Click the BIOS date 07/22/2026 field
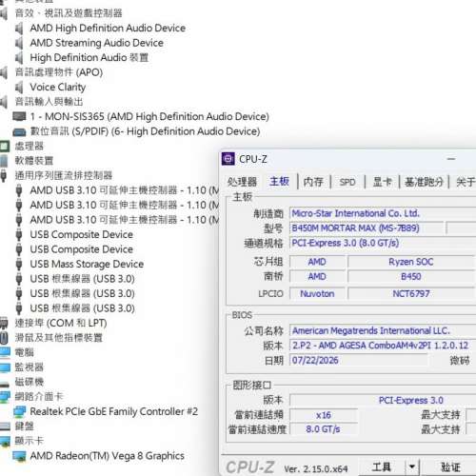The height and width of the screenshot is (476, 476). [x=358, y=361]
